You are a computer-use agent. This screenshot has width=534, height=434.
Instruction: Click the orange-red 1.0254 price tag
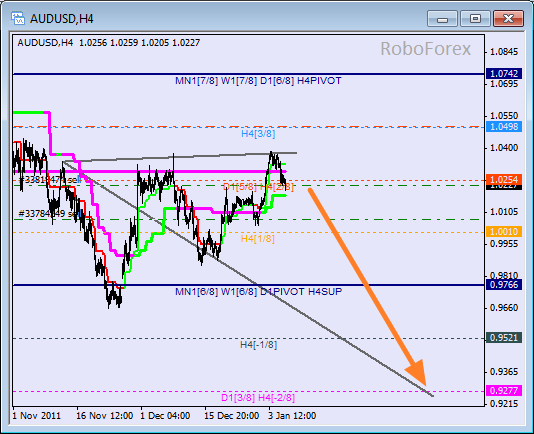pyautogui.click(x=504, y=179)
